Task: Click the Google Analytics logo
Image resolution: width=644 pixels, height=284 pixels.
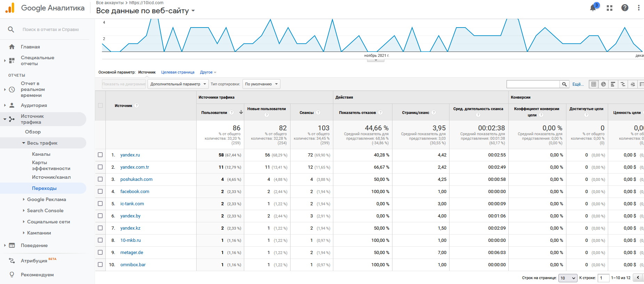Action: click(x=10, y=8)
